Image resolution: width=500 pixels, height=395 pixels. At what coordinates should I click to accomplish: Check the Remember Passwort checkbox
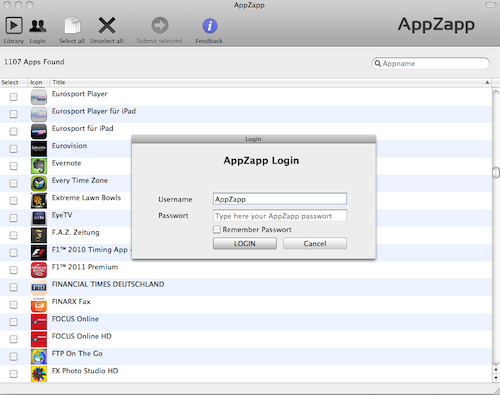pos(217,229)
